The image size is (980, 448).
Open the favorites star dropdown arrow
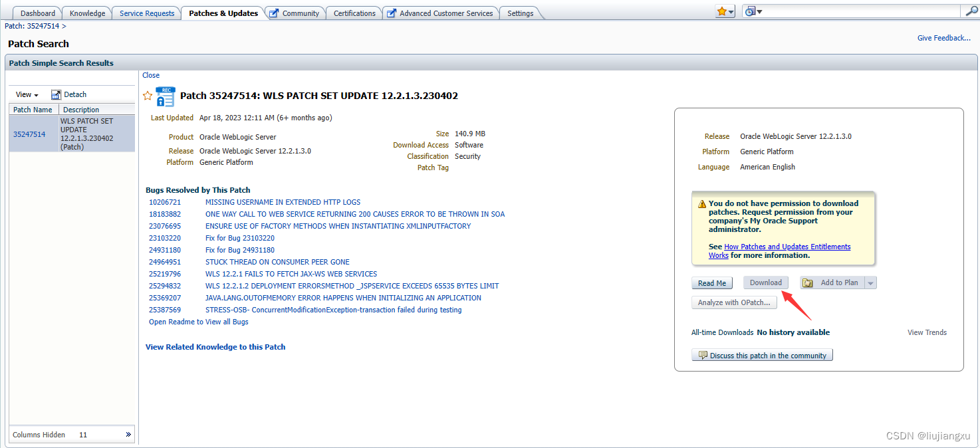731,12
